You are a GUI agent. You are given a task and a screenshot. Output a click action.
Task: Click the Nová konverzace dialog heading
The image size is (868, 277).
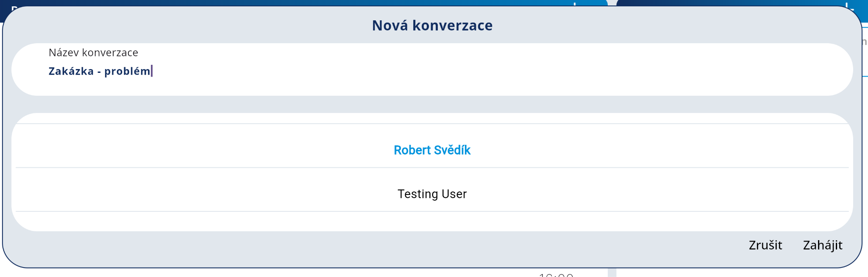tap(432, 25)
